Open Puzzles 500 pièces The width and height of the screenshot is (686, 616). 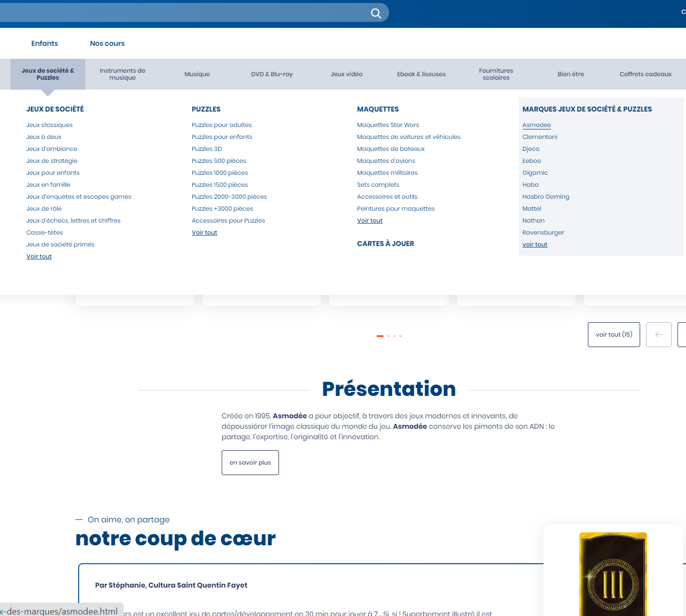[219, 161]
